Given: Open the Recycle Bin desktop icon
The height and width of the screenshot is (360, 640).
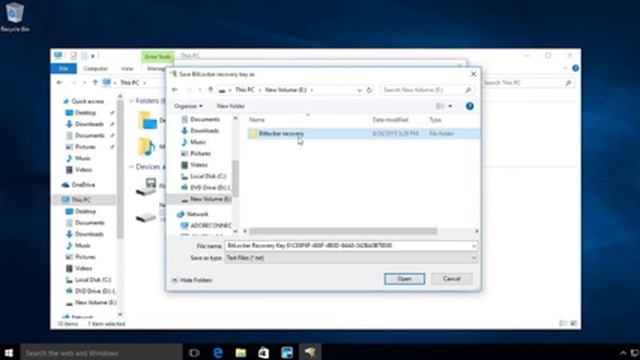Looking at the screenshot, I should [15, 17].
